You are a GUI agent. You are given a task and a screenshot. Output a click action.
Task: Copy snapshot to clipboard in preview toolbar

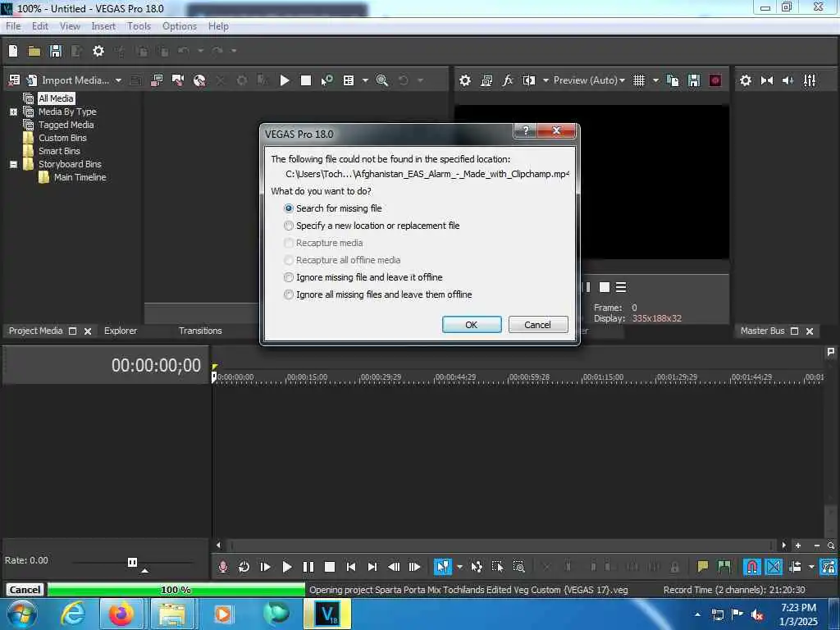[673, 80]
